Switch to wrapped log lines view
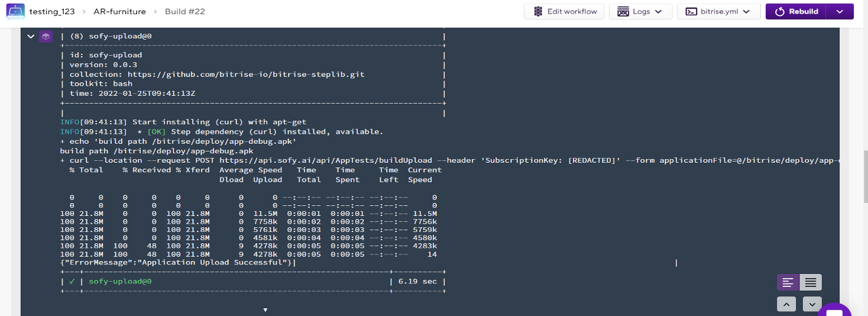Image resolution: width=868 pixels, height=316 pixels. (788, 283)
